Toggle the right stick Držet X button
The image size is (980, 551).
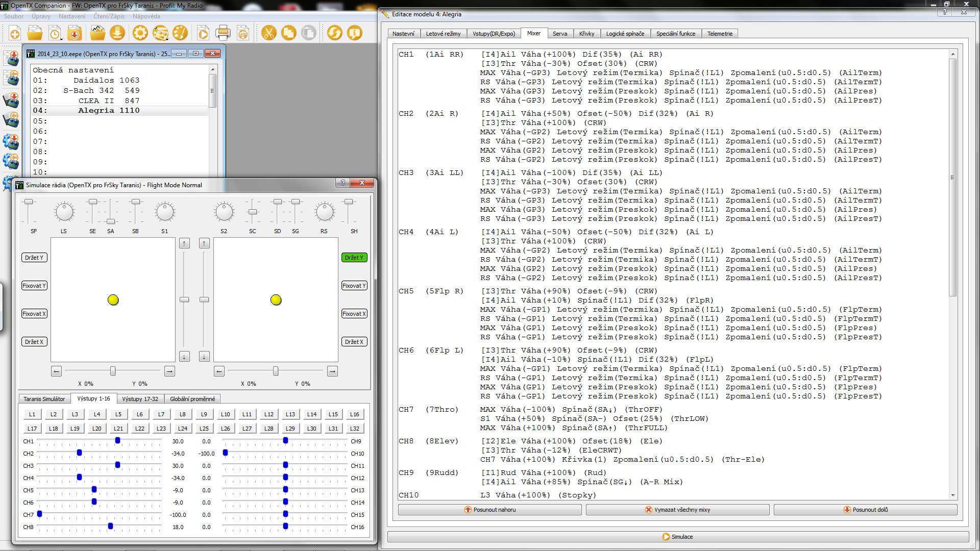[354, 342]
